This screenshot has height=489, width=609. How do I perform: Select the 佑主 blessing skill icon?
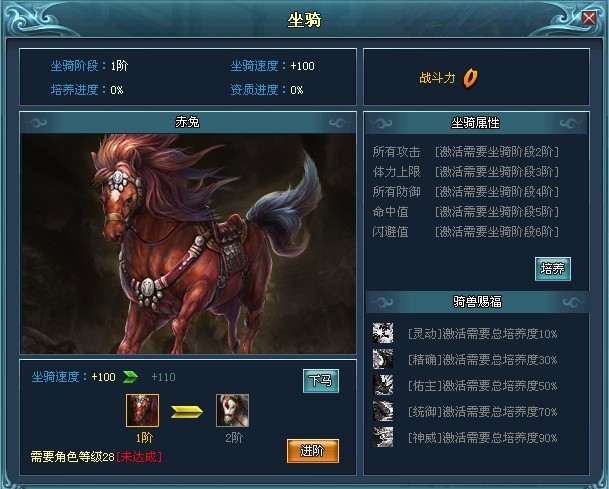tap(383, 385)
